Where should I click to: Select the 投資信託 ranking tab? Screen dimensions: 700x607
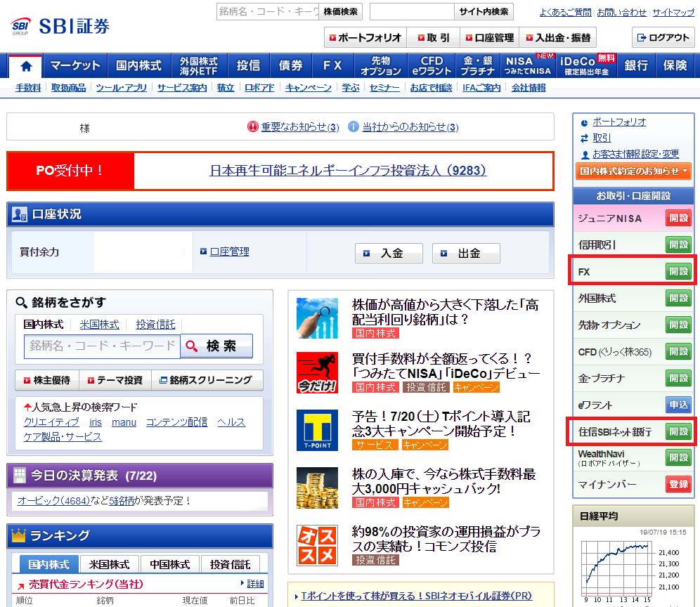pyautogui.click(x=231, y=565)
